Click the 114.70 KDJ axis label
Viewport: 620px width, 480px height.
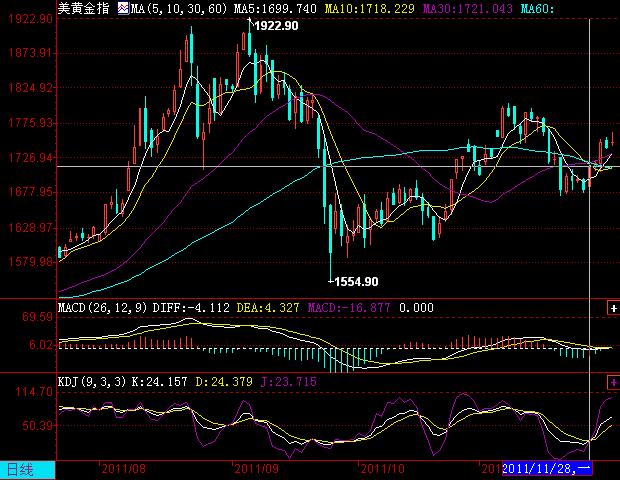tap(34, 392)
